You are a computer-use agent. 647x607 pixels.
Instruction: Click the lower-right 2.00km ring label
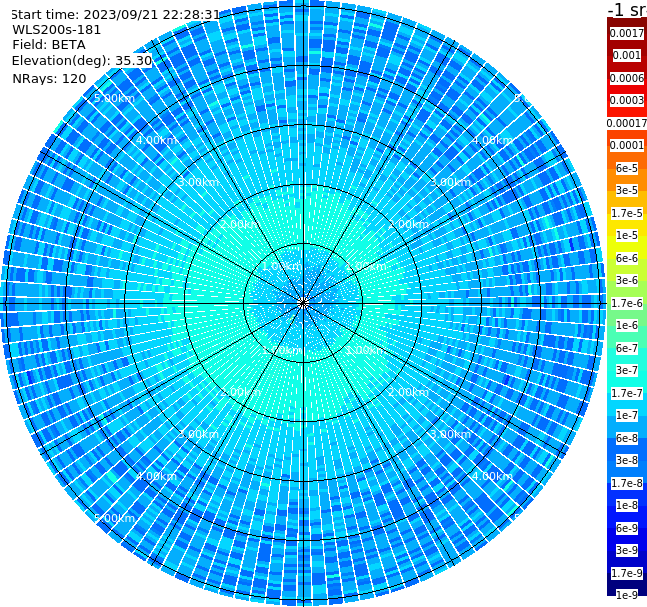click(x=408, y=392)
